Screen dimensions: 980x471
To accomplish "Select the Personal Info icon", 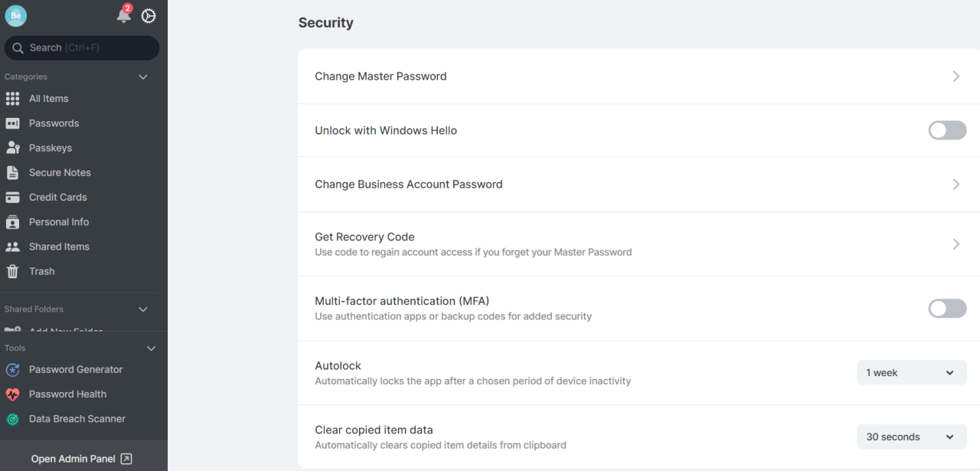I will [13, 221].
